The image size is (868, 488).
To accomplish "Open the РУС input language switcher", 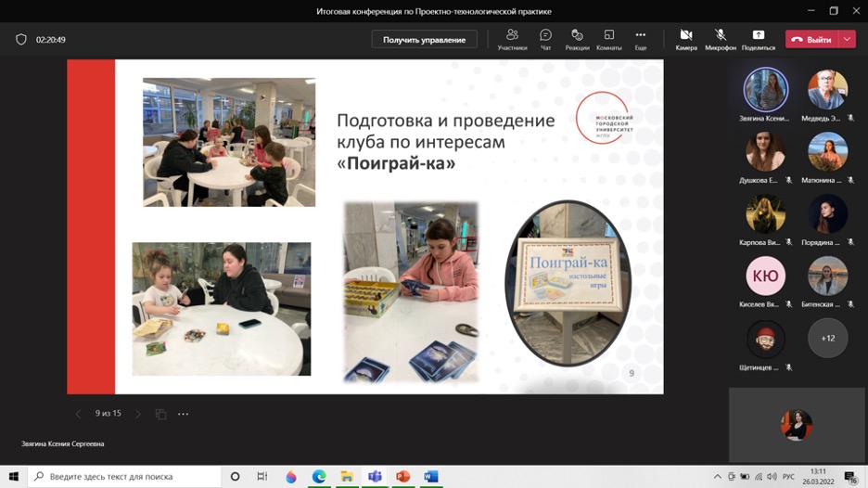I will [x=788, y=477].
